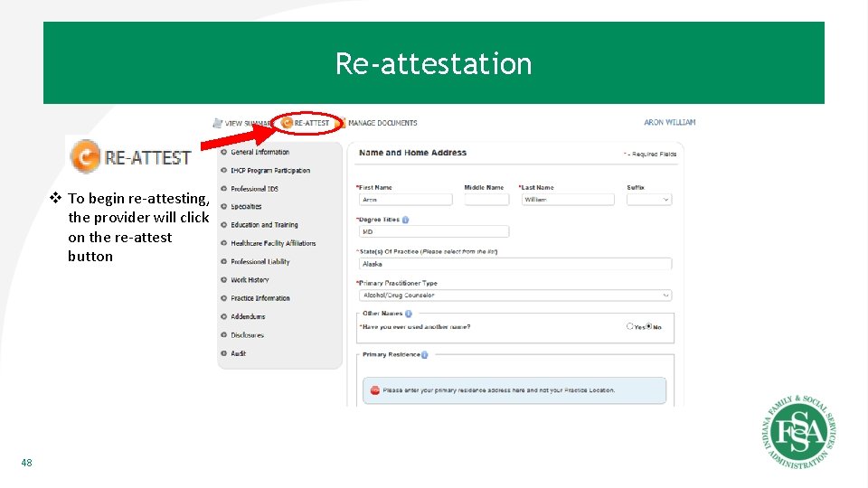The height and width of the screenshot is (488, 868).
Task: Click the Primary Residence info icon
Action: tap(425, 355)
